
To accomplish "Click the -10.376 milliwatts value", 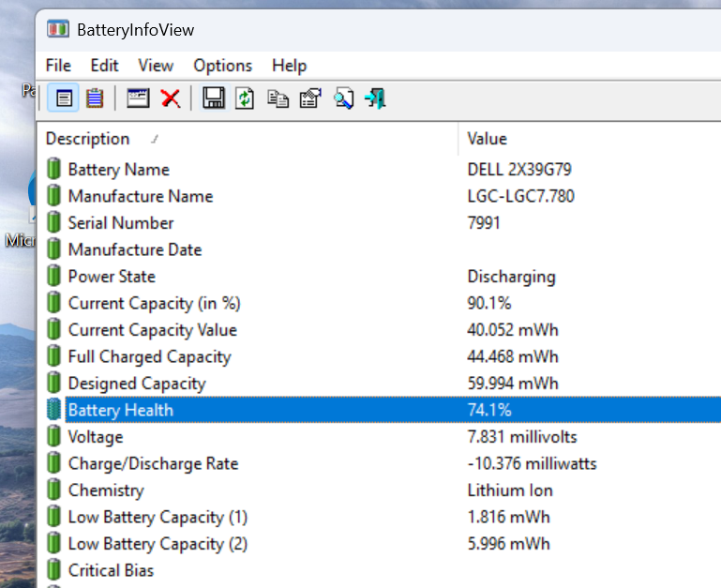I will click(x=532, y=463).
